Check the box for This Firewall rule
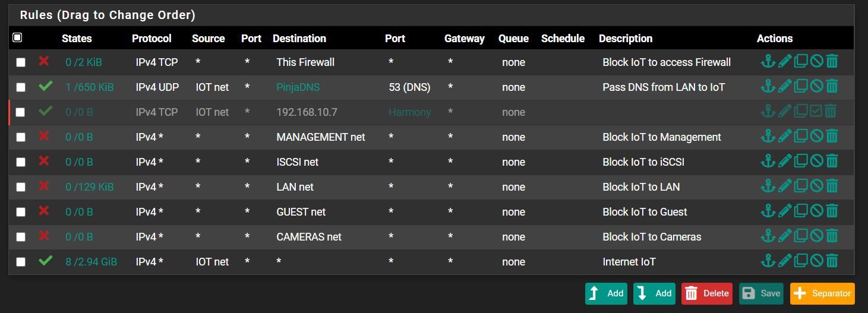868x313 pixels. (x=21, y=62)
